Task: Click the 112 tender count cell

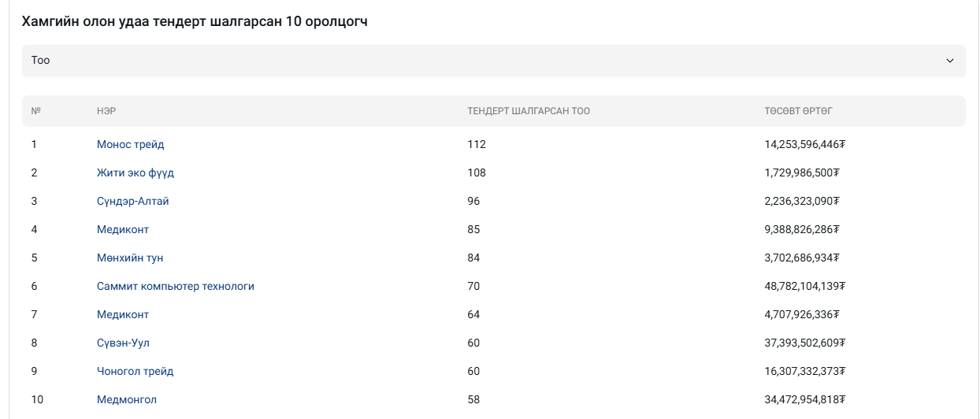Action: [477, 145]
